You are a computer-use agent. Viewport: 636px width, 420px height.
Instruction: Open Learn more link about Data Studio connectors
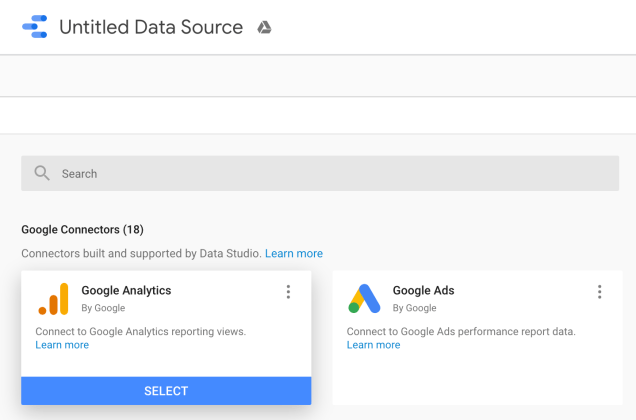(x=294, y=253)
